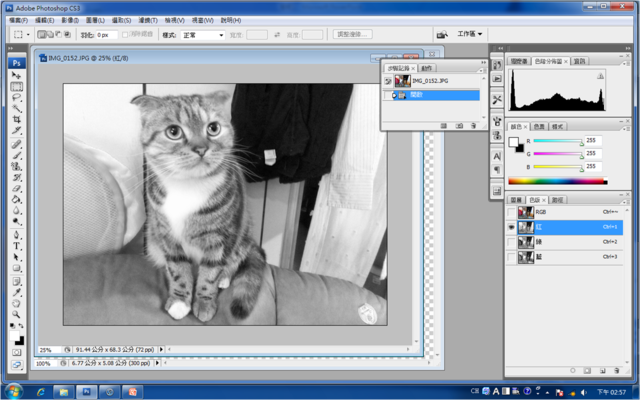Toggle history brush source box on 開啟 state

pyautogui.click(x=388, y=95)
